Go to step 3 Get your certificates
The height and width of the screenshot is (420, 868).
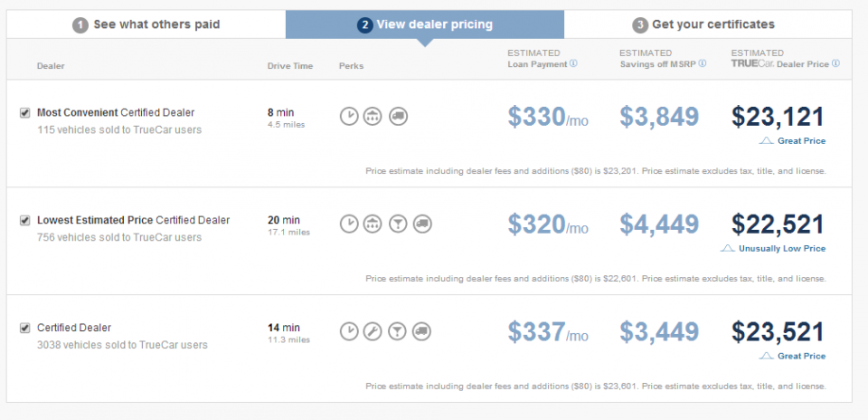pos(707,25)
